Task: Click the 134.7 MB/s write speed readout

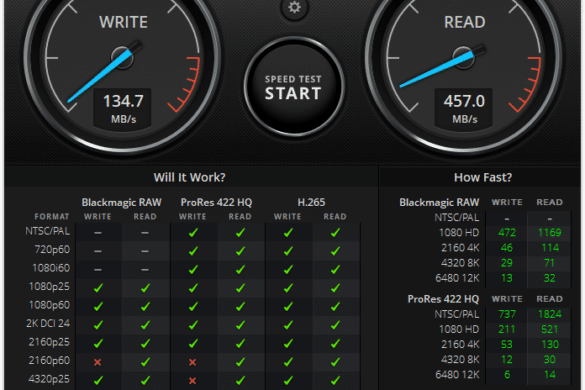Action: 123,108
